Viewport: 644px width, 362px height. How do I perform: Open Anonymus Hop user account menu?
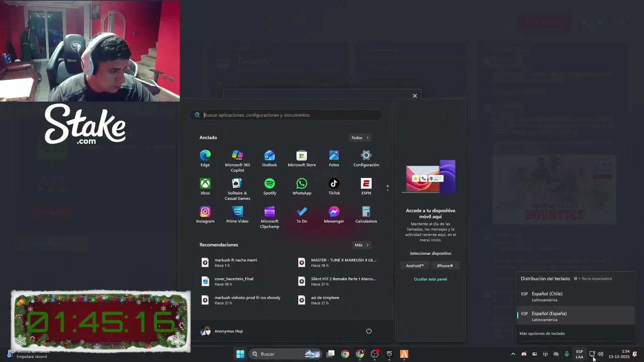[222, 331]
